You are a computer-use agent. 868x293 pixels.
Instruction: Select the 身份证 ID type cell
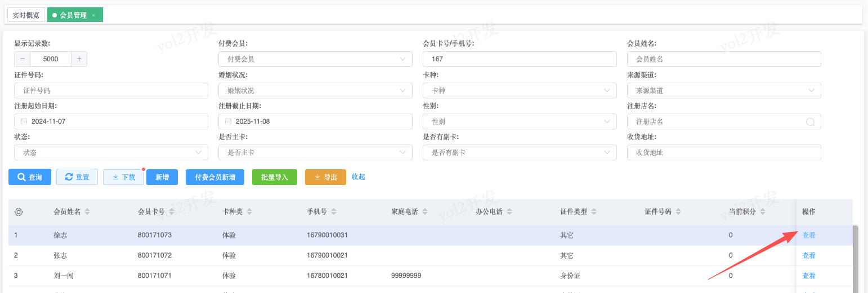570,276
